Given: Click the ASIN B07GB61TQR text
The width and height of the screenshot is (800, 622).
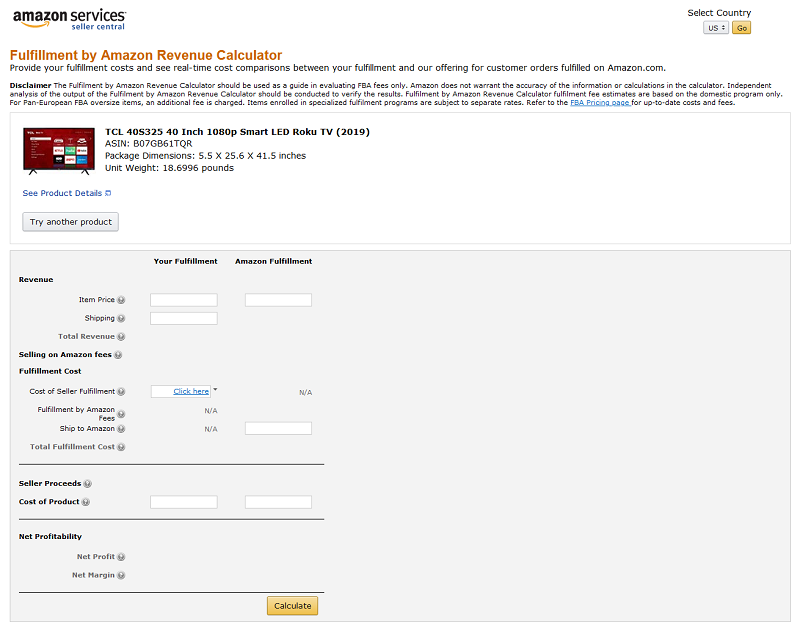Looking at the screenshot, I should [148, 144].
